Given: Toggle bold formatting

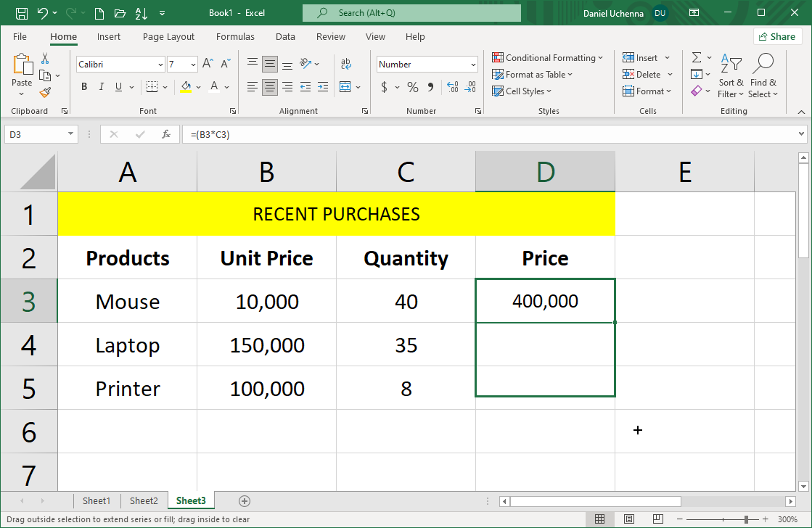Looking at the screenshot, I should [x=83, y=87].
